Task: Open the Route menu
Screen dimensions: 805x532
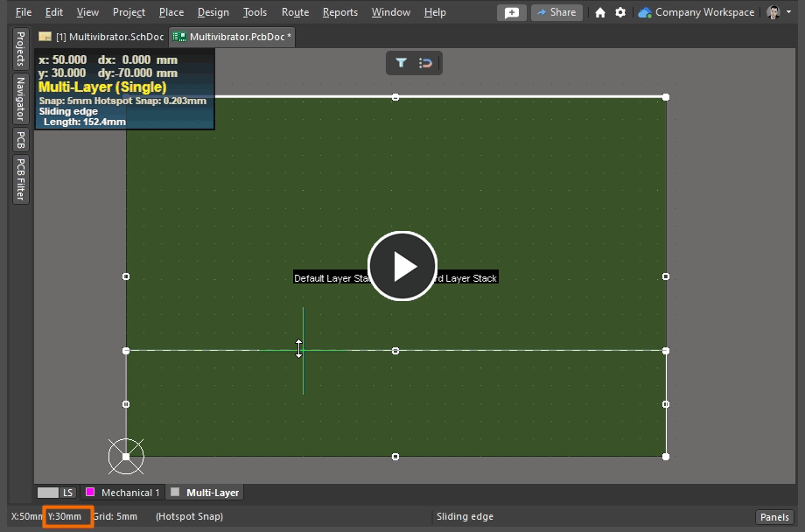Action: click(295, 12)
